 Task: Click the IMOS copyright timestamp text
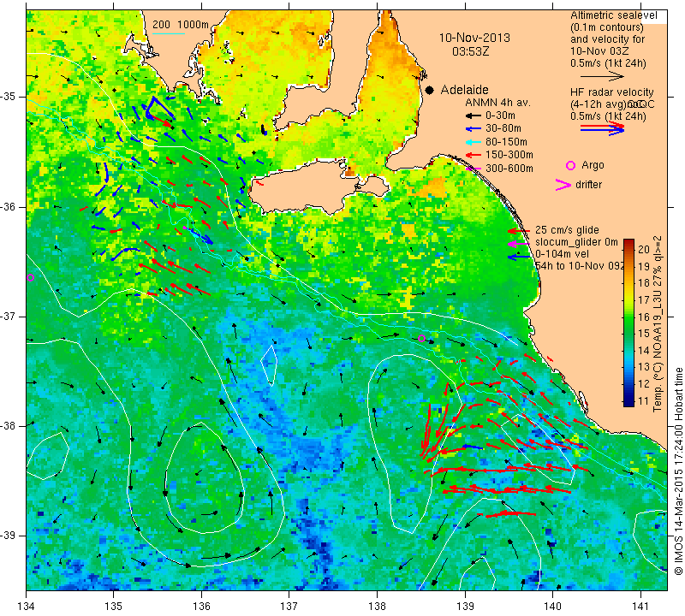678,471
